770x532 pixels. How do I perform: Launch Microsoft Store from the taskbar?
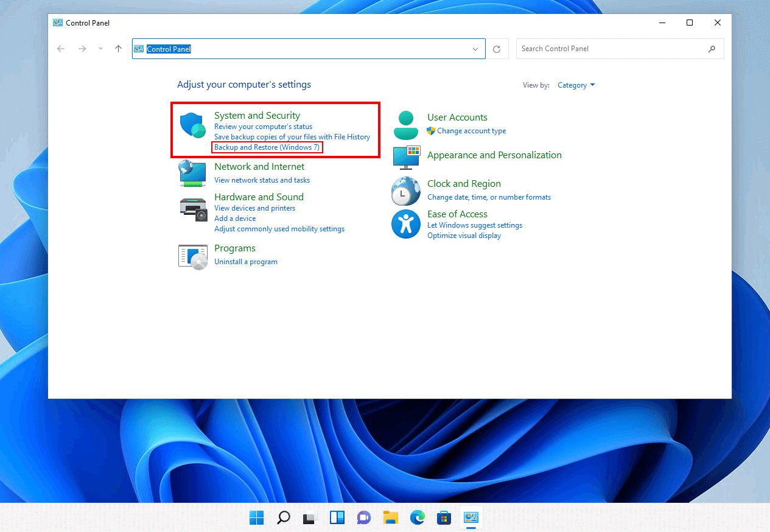pos(444,517)
